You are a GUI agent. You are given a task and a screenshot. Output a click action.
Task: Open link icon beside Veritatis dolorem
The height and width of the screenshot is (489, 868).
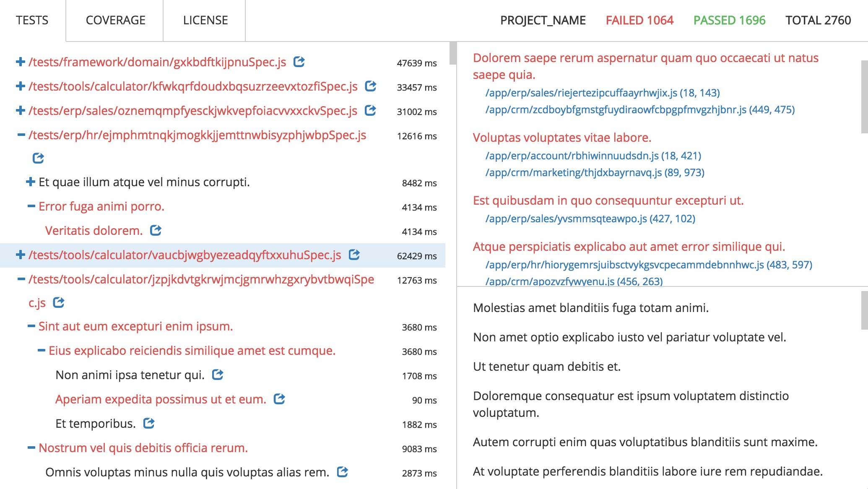[x=156, y=230]
